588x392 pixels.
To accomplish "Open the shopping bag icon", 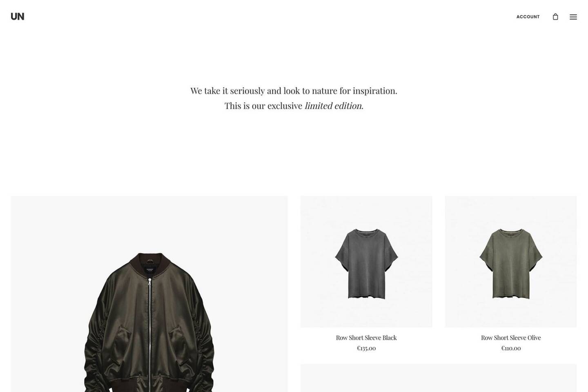I will click(x=555, y=17).
